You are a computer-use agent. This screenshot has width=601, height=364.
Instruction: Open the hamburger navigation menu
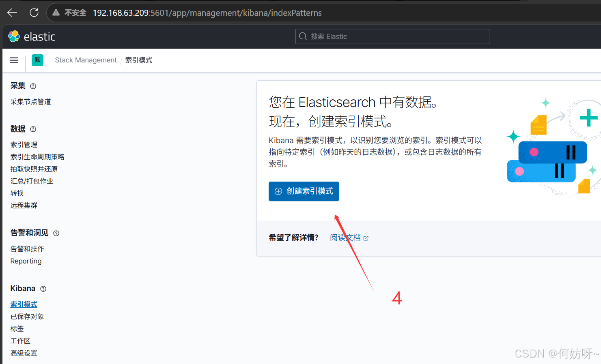coord(14,60)
